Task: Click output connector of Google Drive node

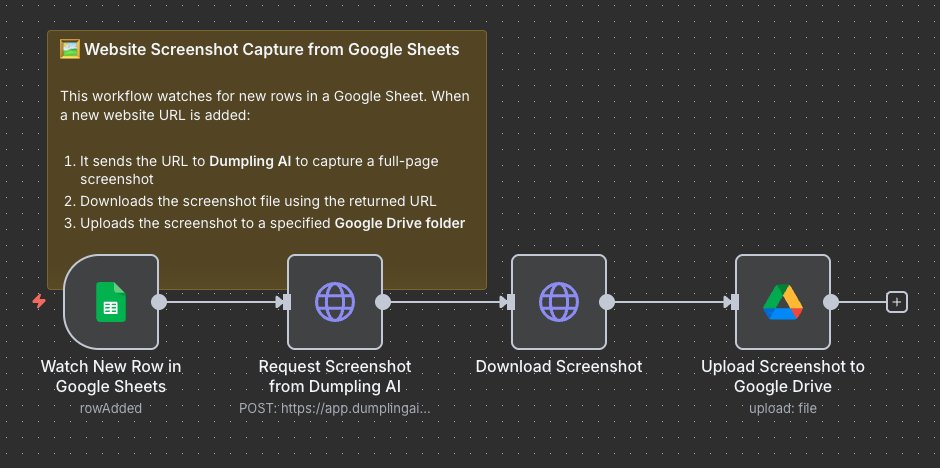Action: click(x=831, y=302)
